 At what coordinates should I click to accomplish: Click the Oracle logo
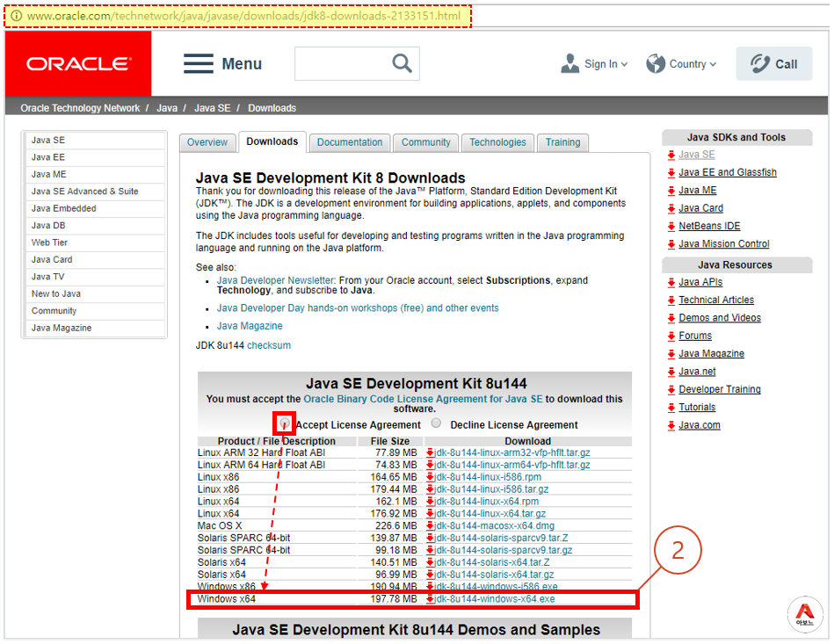(x=78, y=64)
